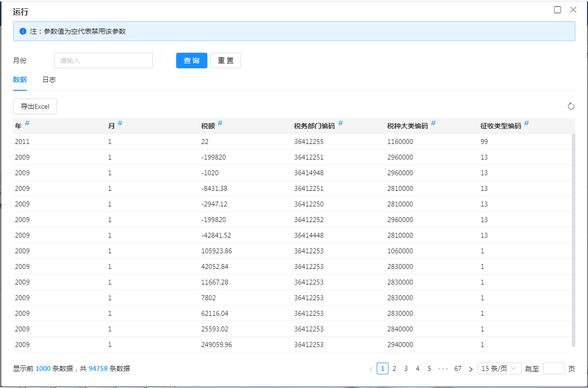Open the 15 条/页 page size dropdown
The height and width of the screenshot is (388, 588).
click(499, 368)
